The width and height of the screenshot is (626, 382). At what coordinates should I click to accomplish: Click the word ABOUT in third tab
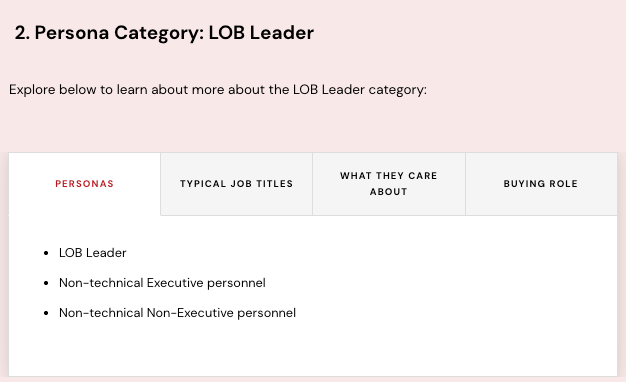coord(388,192)
